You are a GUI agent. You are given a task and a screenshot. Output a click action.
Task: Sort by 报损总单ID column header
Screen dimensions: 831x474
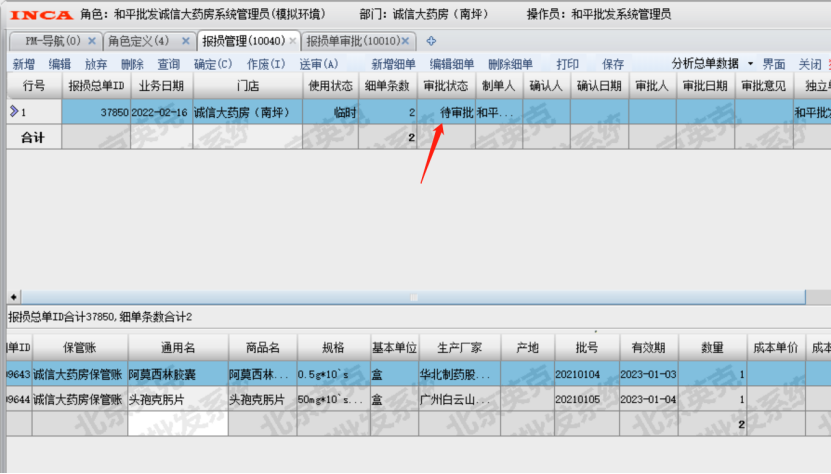(96, 86)
